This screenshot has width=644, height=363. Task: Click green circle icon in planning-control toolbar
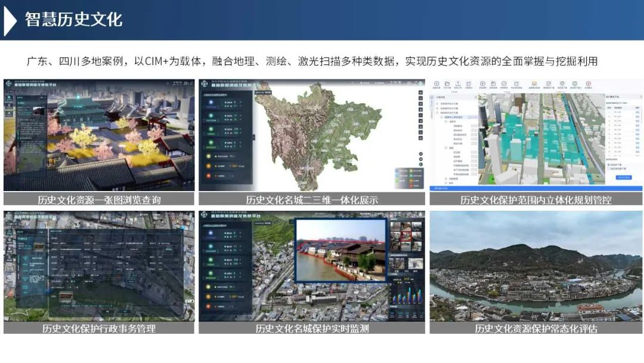tap(575, 84)
